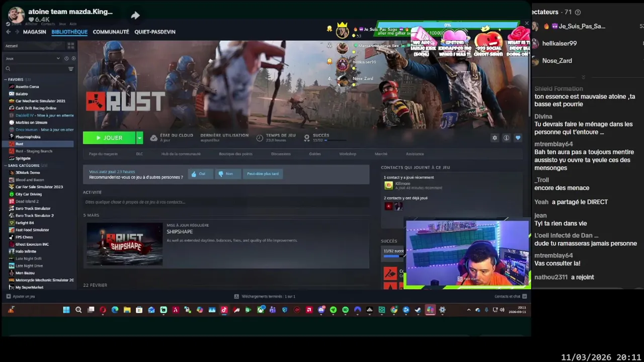The image size is (644, 362).
Task: Open the Windows Start menu
Action: (66, 310)
